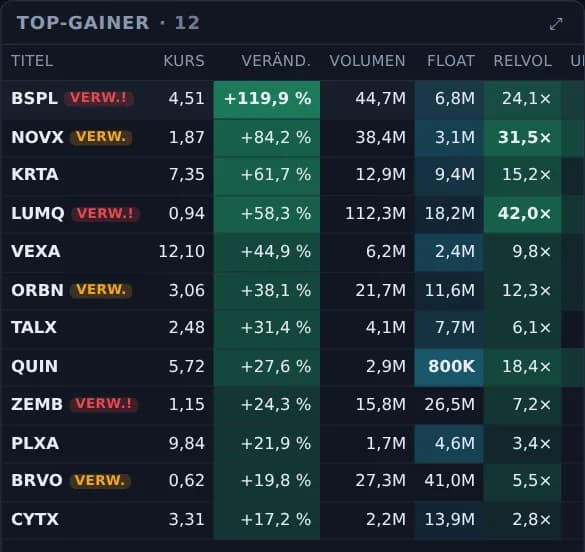
Task: Click the 31,5× relative volume cell
Action: pos(522,138)
